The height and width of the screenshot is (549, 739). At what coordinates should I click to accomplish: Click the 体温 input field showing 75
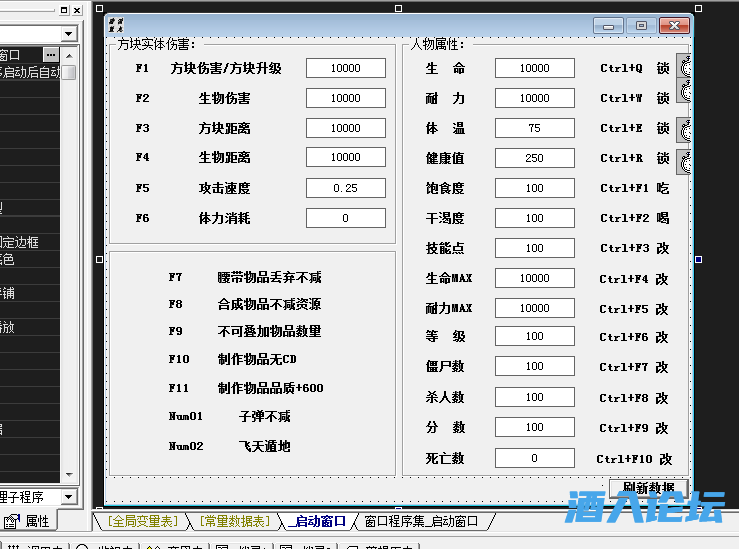click(x=534, y=128)
